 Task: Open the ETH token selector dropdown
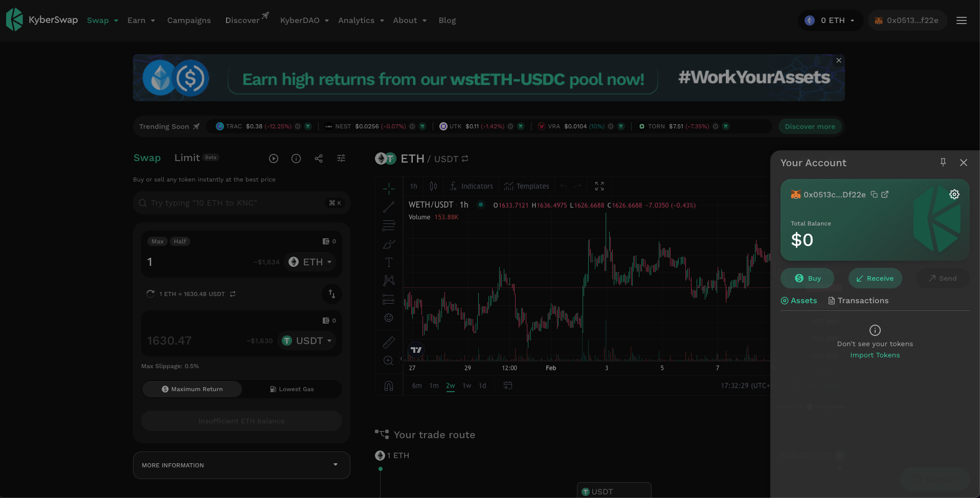point(310,262)
